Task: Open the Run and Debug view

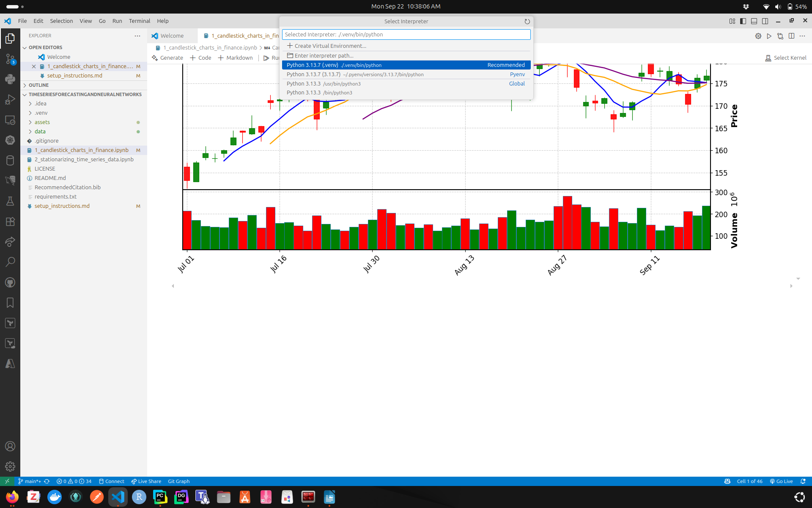Action: pyautogui.click(x=10, y=99)
